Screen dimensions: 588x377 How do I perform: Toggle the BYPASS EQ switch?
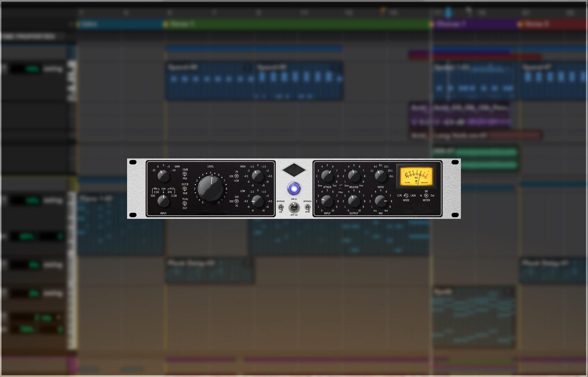click(281, 207)
